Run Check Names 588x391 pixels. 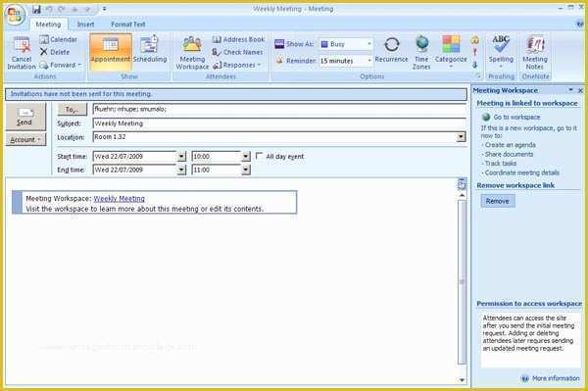237,52
